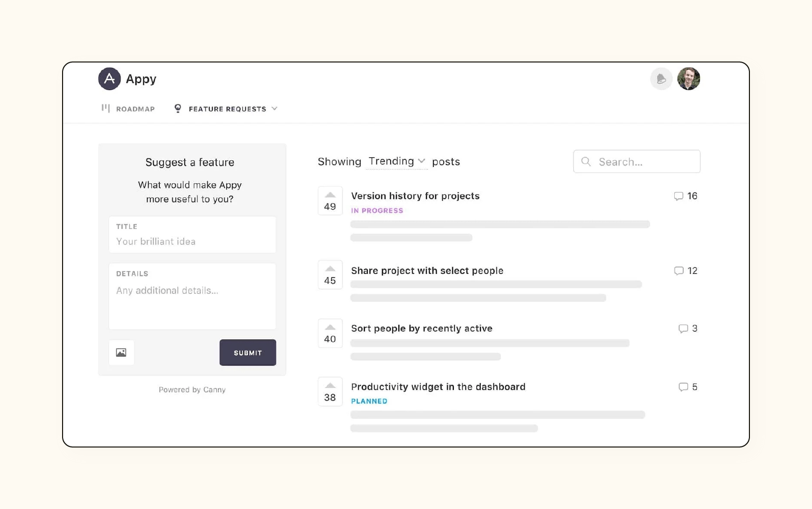Click the search magnifier icon

click(586, 161)
